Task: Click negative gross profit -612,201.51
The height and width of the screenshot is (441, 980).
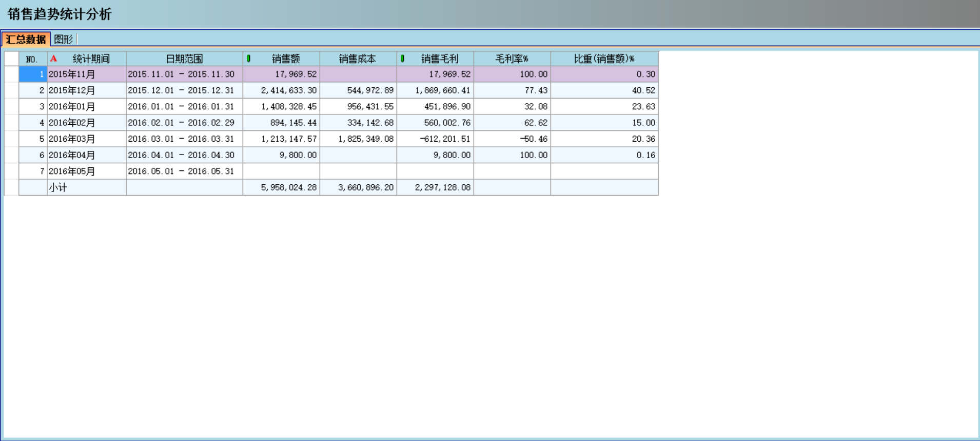Action: [x=435, y=139]
